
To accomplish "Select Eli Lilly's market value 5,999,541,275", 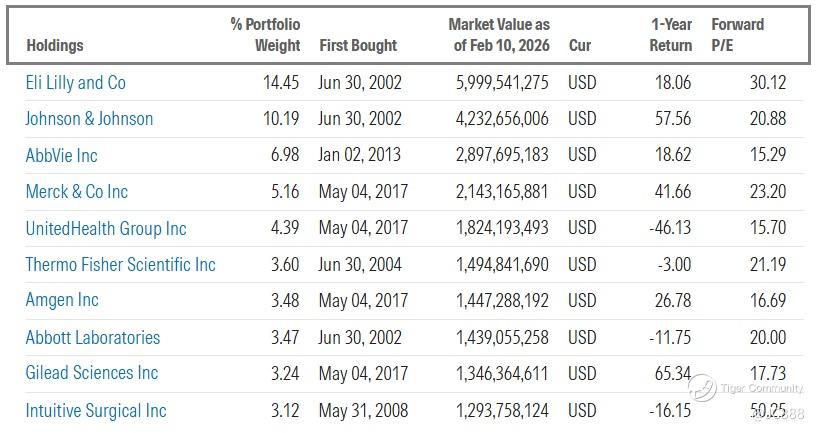I will pos(501,82).
